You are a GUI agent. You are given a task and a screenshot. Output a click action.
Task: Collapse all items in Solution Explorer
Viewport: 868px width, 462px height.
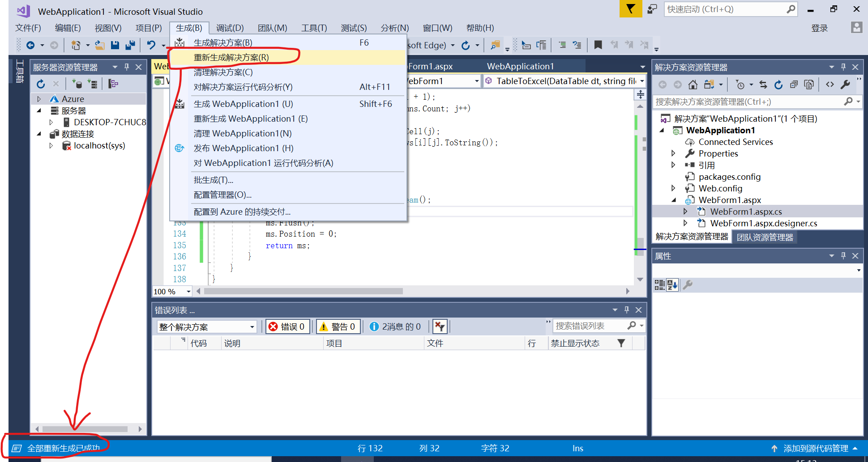[x=793, y=84]
